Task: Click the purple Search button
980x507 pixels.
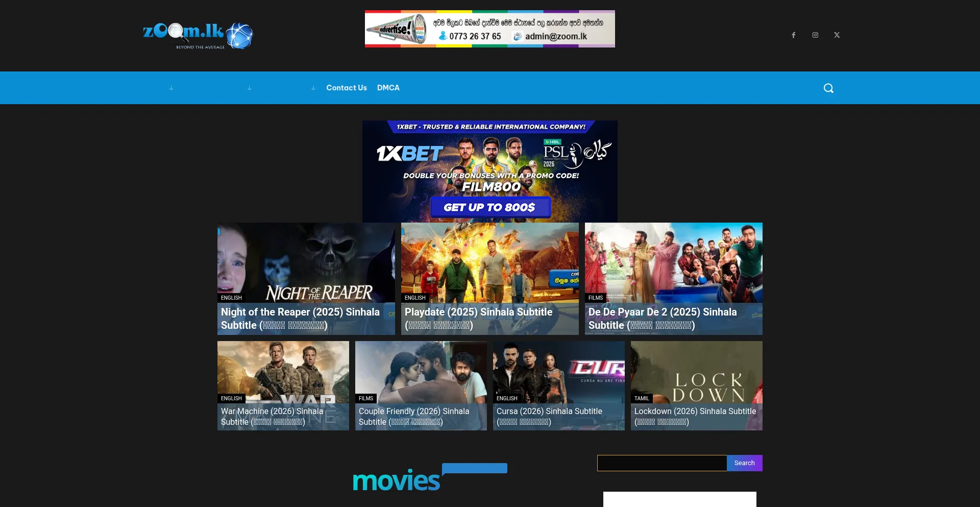Action: coord(745,463)
